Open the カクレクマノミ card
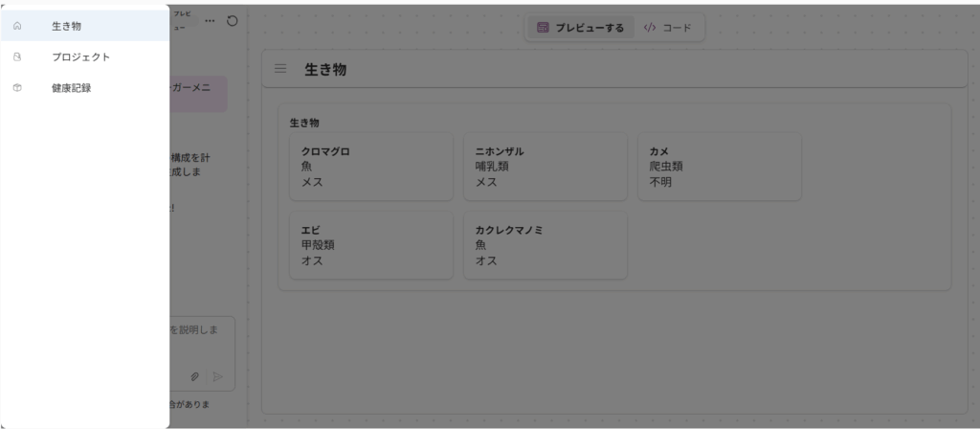This screenshot has height=429, width=980. coord(545,245)
